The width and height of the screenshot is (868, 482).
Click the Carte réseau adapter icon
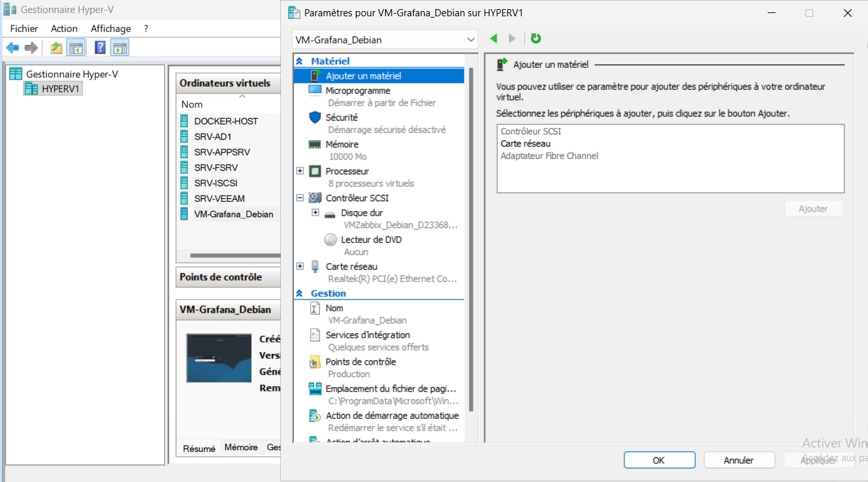coord(315,266)
